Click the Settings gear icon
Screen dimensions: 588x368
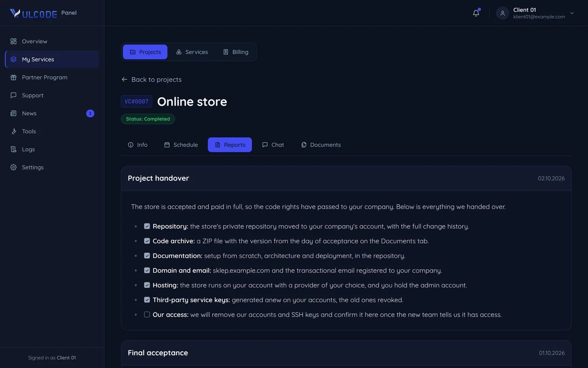coord(14,167)
